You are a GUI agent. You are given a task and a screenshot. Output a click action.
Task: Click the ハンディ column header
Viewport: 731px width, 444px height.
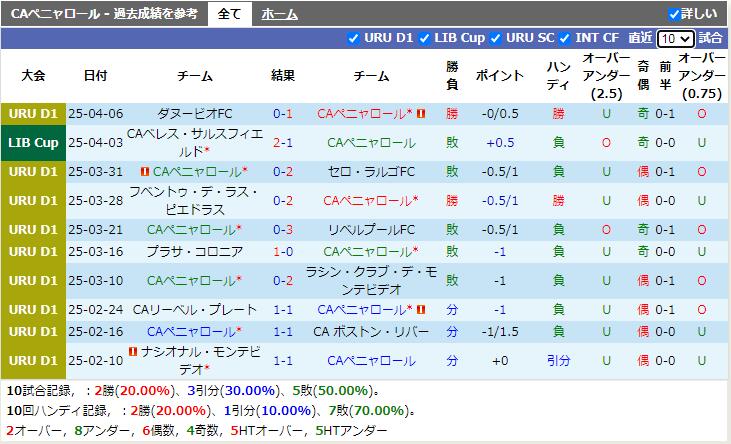pos(559,76)
